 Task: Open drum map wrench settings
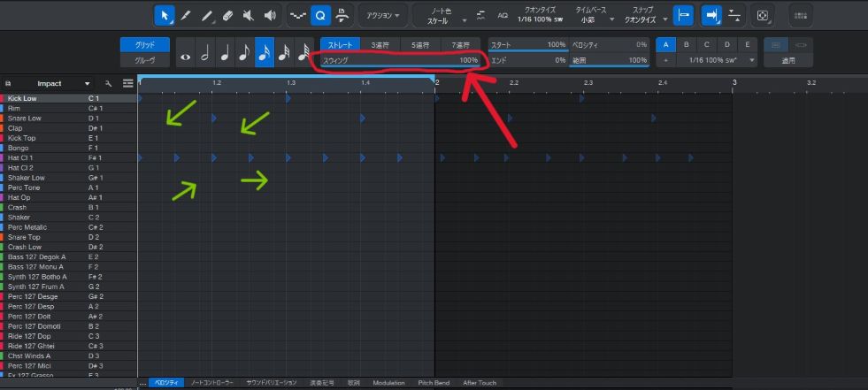click(x=109, y=83)
